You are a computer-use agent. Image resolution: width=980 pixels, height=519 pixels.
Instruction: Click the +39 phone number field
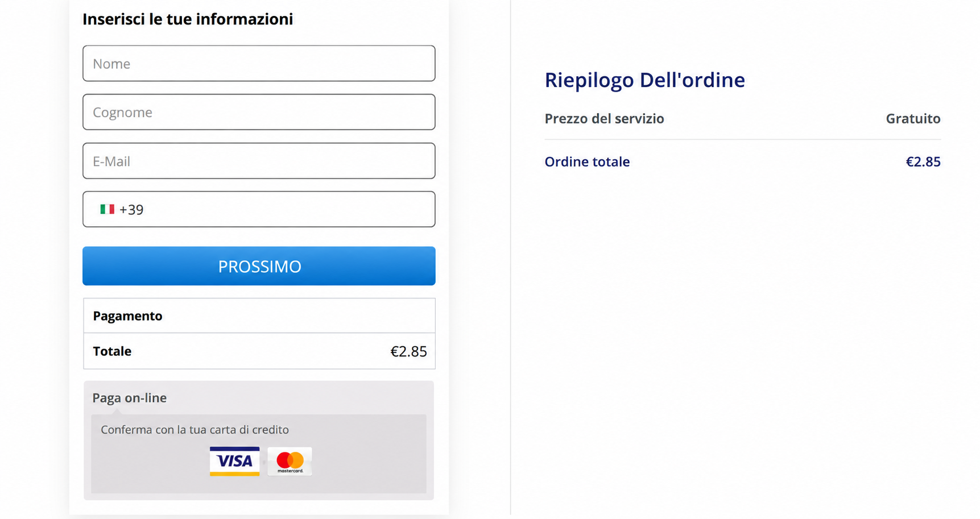[259, 209]
